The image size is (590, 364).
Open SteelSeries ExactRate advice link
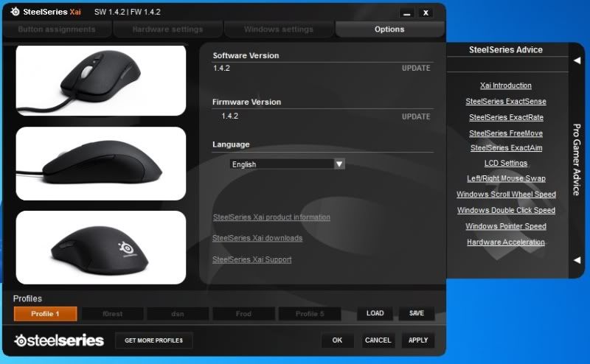click(x=506, y=117)
